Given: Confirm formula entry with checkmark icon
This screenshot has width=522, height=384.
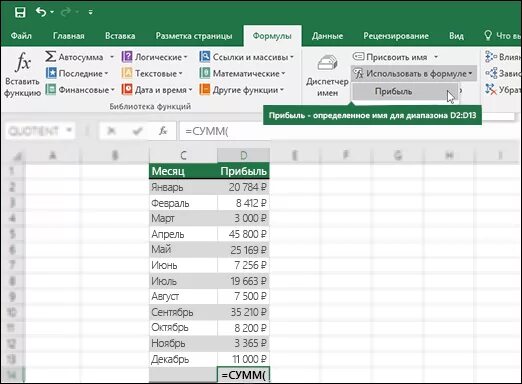Looking at the screenshot, I should point(137,131).
